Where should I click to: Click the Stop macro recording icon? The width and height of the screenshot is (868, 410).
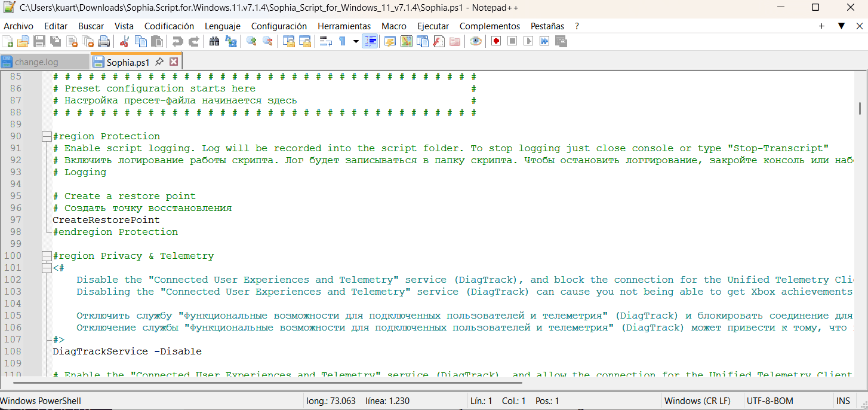pos(512,41)
